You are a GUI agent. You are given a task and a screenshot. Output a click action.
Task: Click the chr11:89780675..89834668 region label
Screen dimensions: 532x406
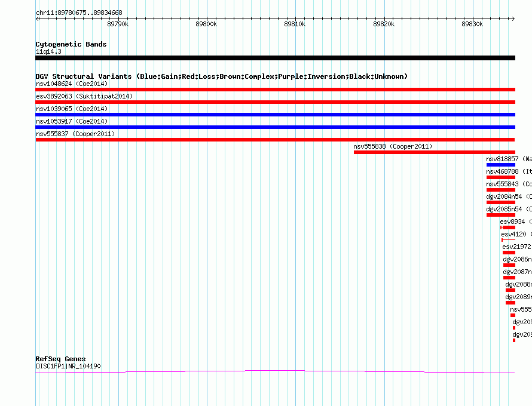(x=79, y=13)
